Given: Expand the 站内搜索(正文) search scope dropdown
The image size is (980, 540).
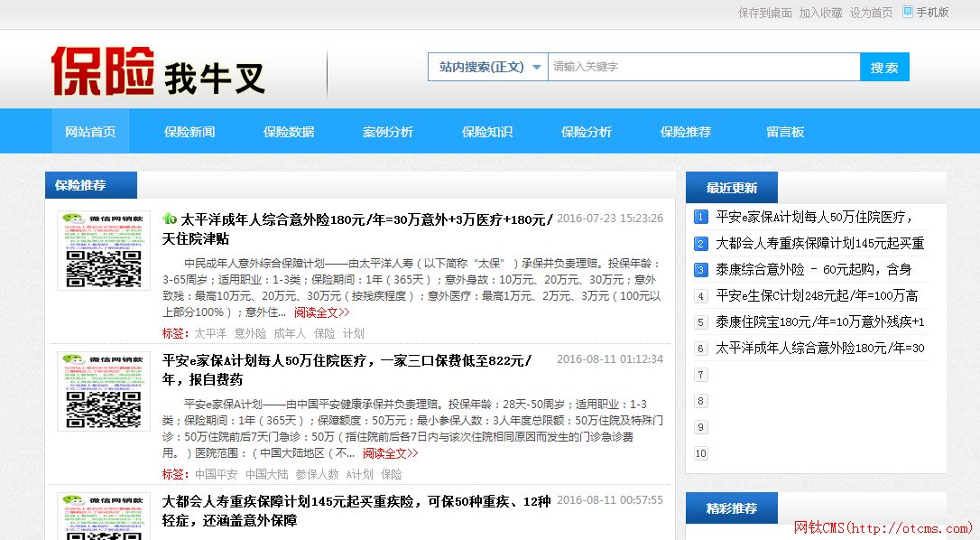Looking at the screenshot, I should pos(487,67).
